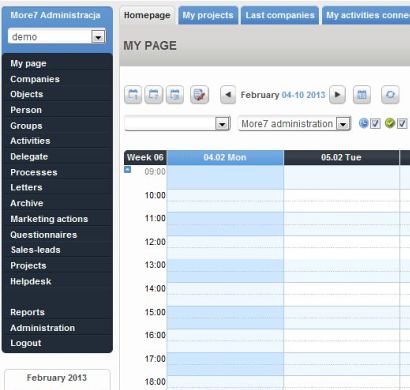This screenshot has height=390, width=410.
Task: Open Reports menu item
Action: (x=57, y=312)
